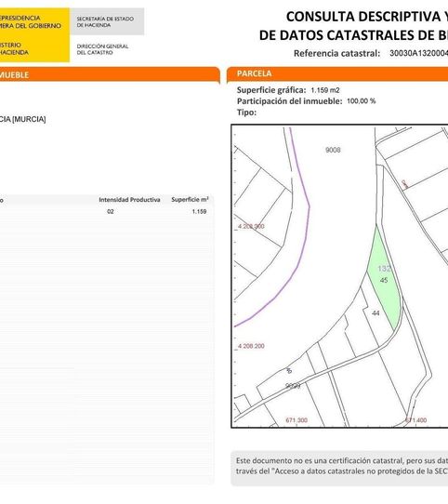
Task: Select the cadastral reference number 30030A1320004
Action: 418,53
